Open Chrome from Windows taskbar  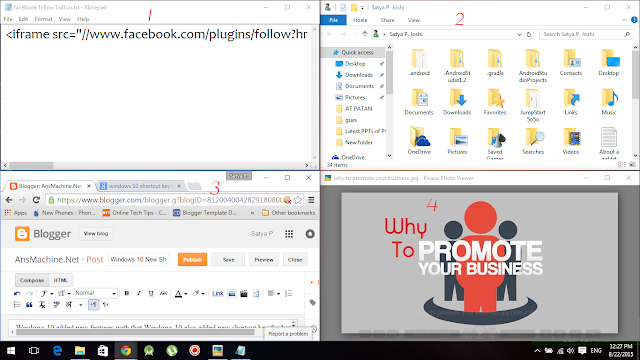pyautogui.click(x=126, y=351)
